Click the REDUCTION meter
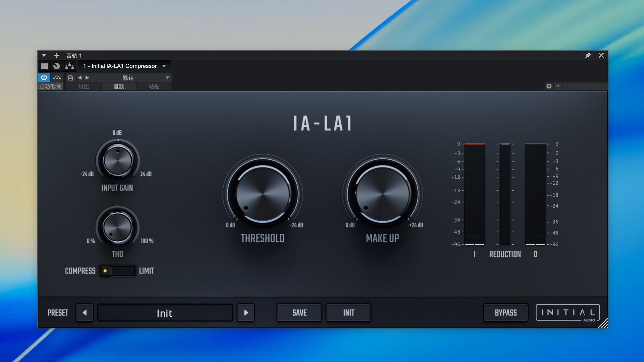The height and width of the screenshot is (362, 644). pos(505,194)
